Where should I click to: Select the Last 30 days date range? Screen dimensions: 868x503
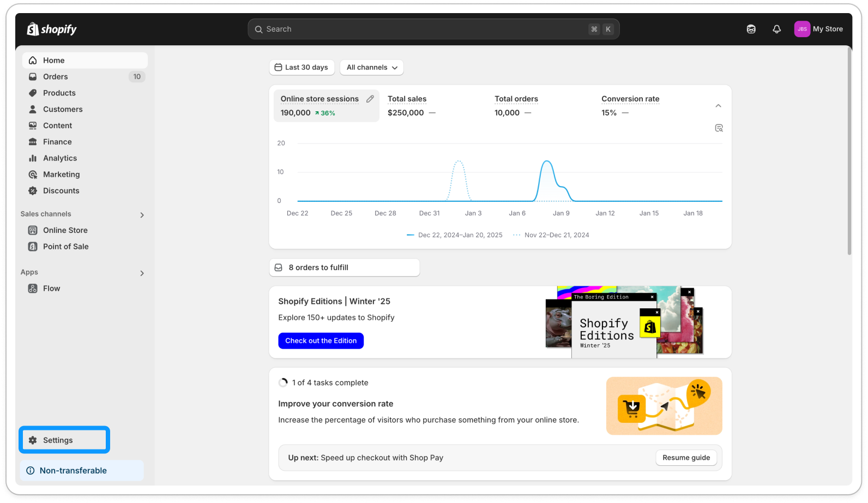point(302,68)
